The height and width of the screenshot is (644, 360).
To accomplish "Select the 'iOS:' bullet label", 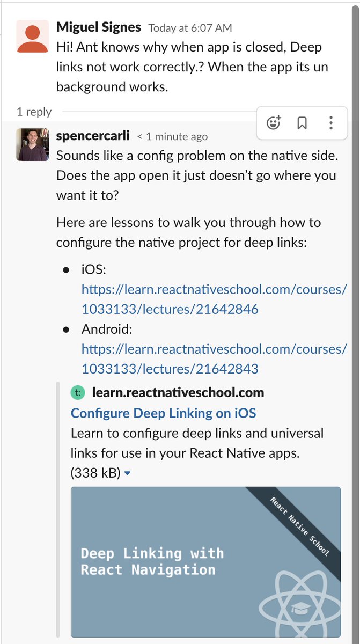I will 94,269.
